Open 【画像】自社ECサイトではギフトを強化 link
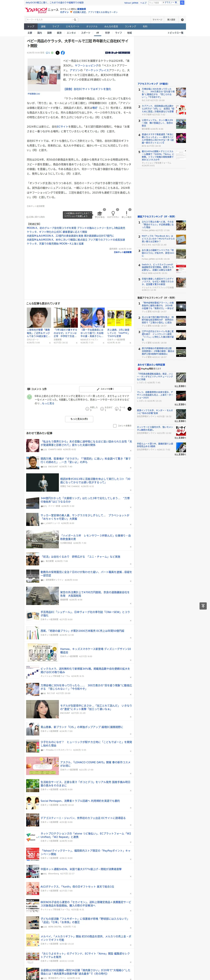The width and height of the screenshot is (210, 980). click(87, 89)
